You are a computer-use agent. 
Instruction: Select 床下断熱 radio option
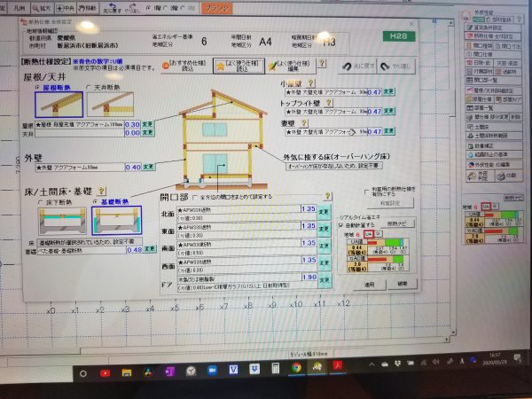[x=42, y=202]
